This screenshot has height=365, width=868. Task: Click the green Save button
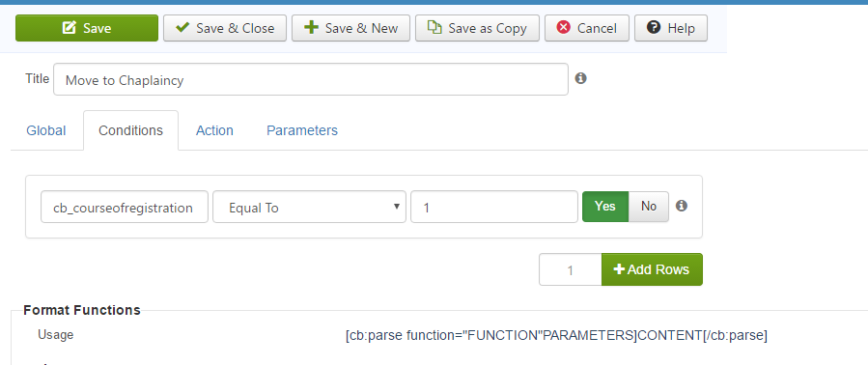[x=87, y=28]
